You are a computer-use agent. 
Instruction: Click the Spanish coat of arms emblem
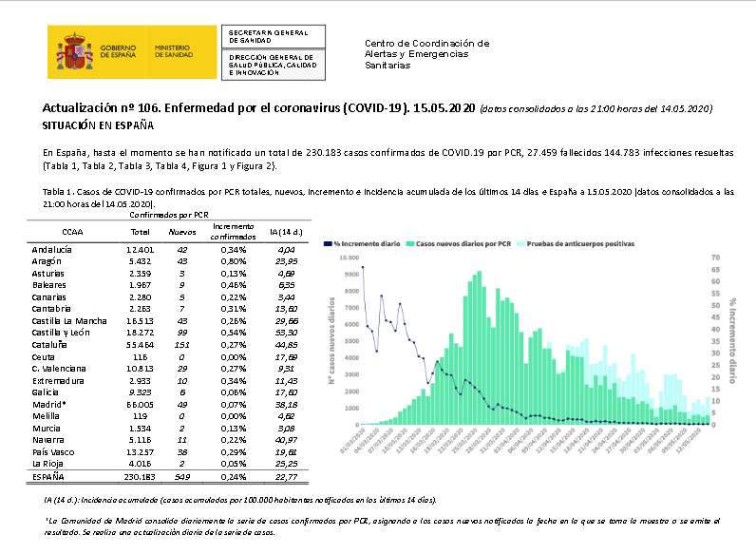(x=75, y=51)
